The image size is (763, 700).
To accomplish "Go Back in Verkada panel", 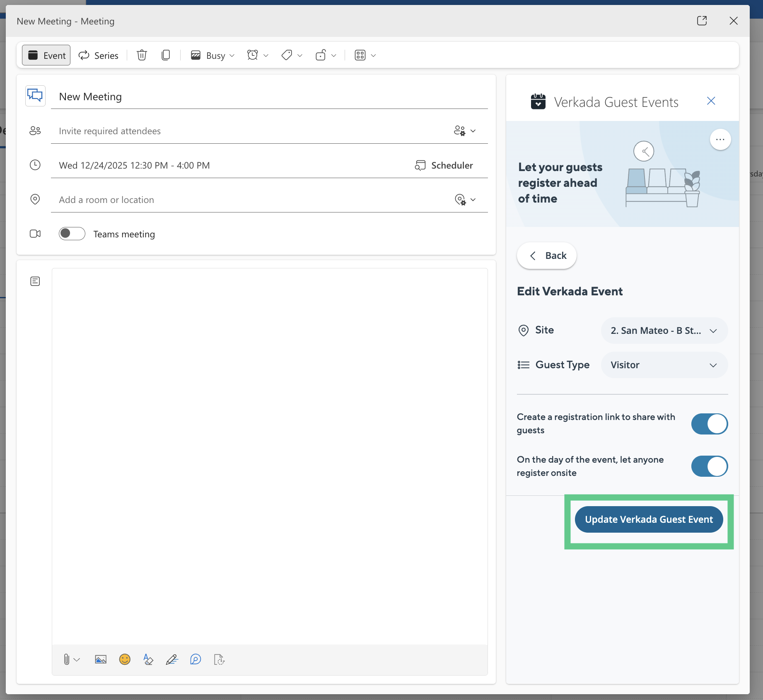I will tap(547, 256).
